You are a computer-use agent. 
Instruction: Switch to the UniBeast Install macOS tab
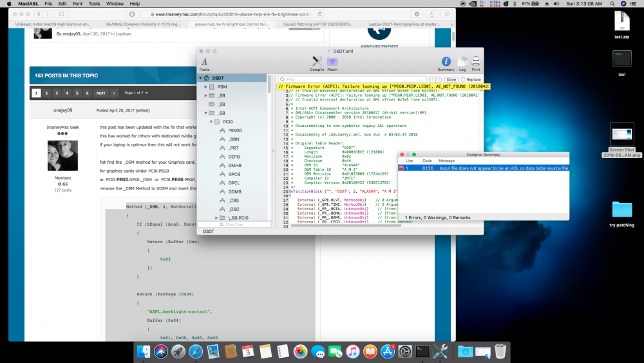pyautogui.click(x=53, y=25)
